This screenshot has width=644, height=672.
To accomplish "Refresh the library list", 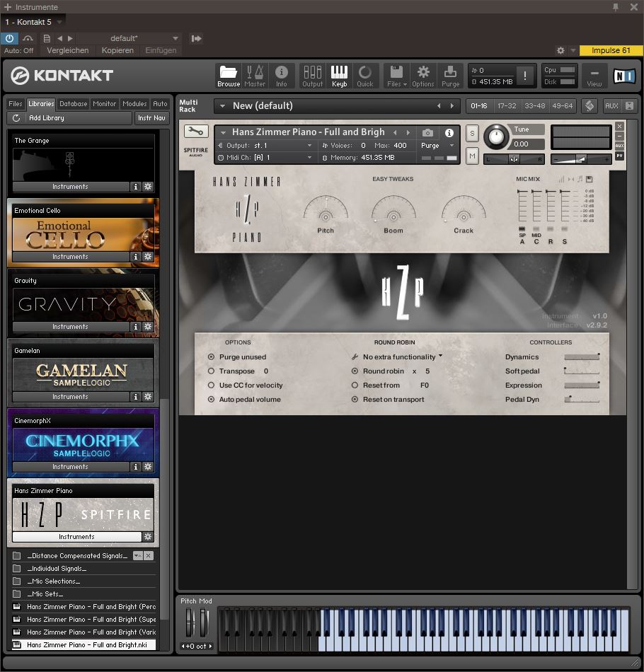I will 16,118.
